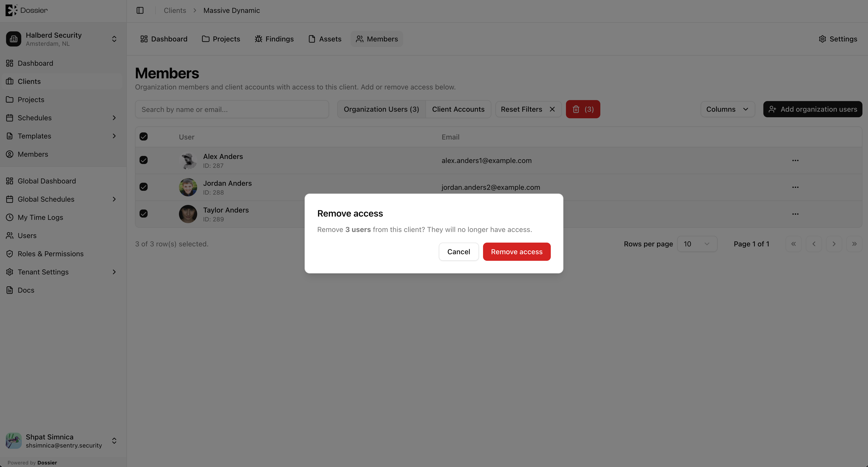
Task: Cancel the Remove access dialog
Action: point(459,252)
